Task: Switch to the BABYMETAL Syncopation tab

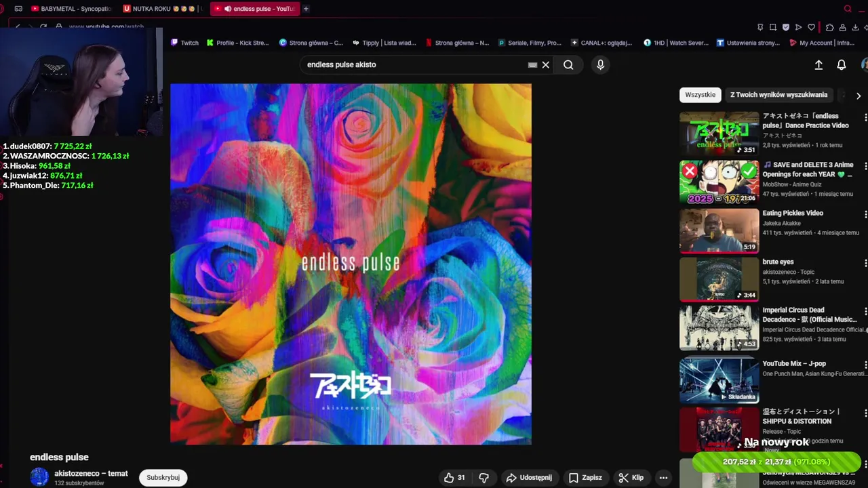Action: coord(71,9)
